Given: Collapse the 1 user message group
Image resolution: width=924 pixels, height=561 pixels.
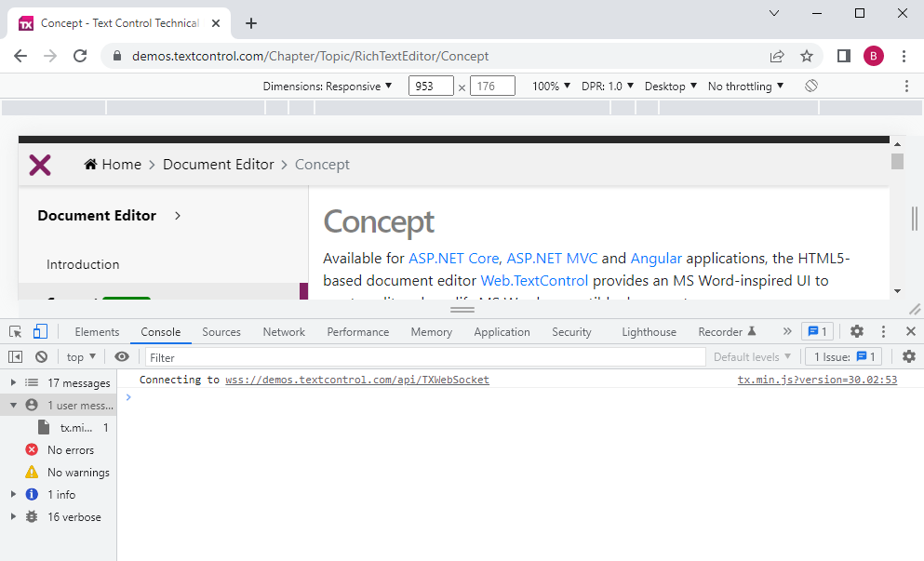Looking at the screenshot, I should tap(12, 405).
